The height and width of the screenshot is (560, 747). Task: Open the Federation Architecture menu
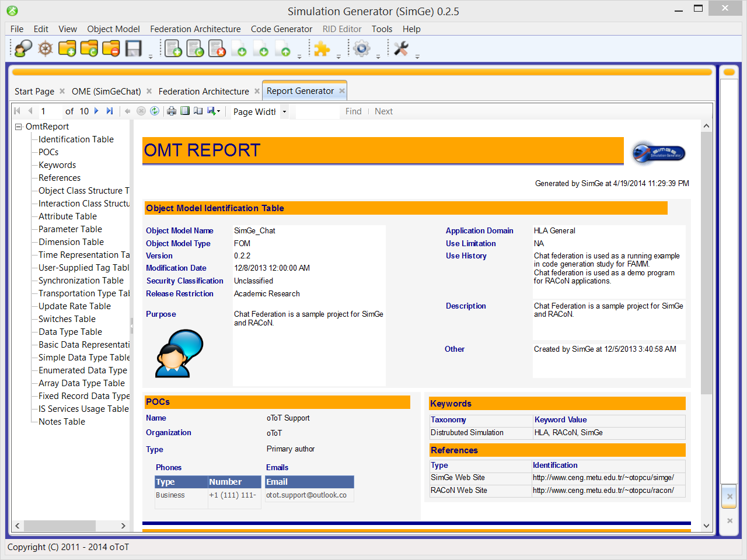coord(195,29)
